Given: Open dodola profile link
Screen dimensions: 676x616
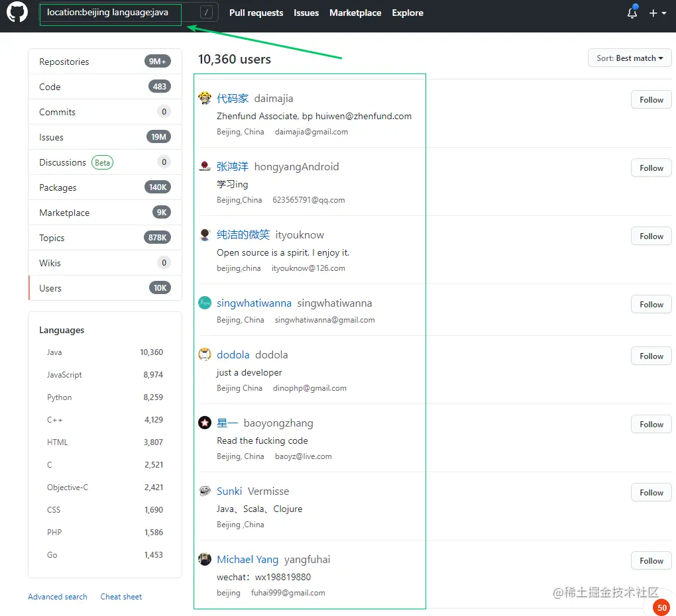Looking at the screenshot, I should (x=233, y=355).
